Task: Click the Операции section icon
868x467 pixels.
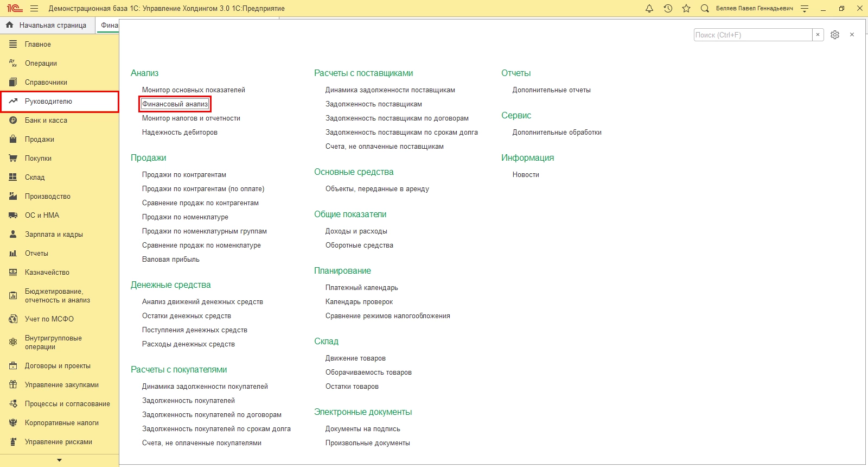Action: 13,63
